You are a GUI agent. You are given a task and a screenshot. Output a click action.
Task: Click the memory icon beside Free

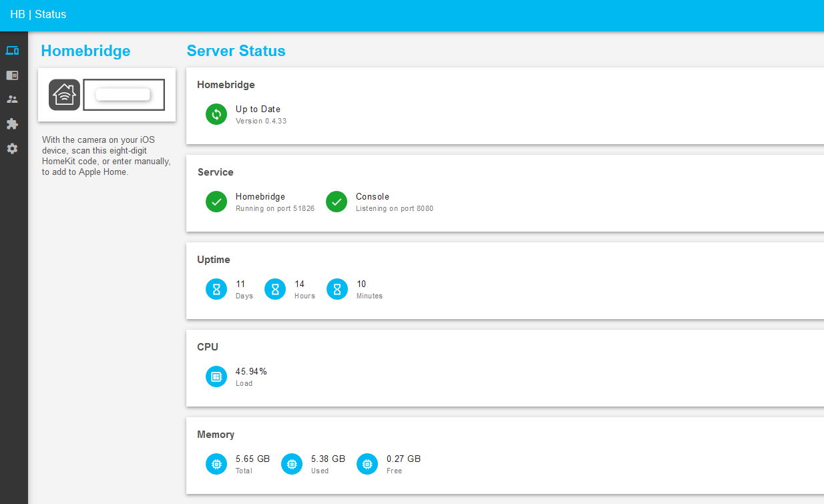(x=367, y=464)
